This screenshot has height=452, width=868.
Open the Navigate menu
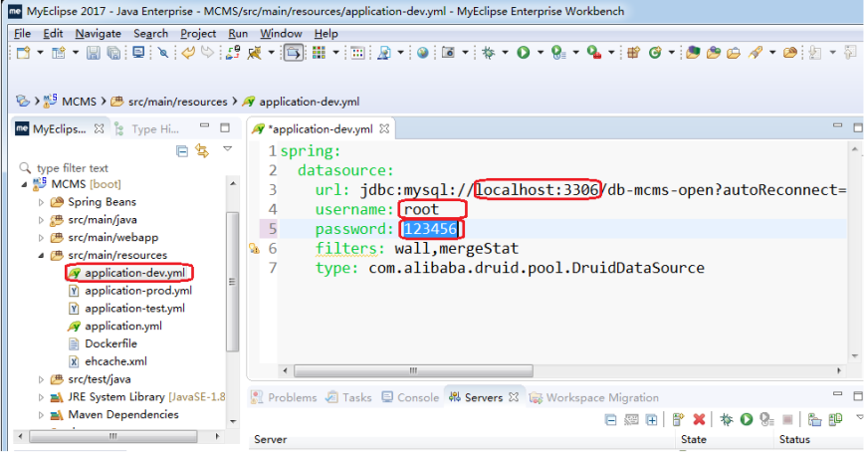(x=98, y=34)
